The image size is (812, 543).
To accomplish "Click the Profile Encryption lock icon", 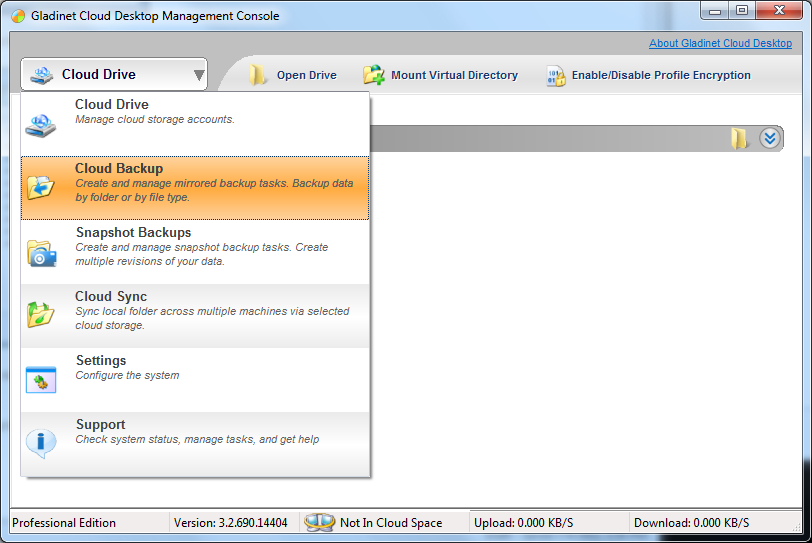I will (x=556, y=76).
